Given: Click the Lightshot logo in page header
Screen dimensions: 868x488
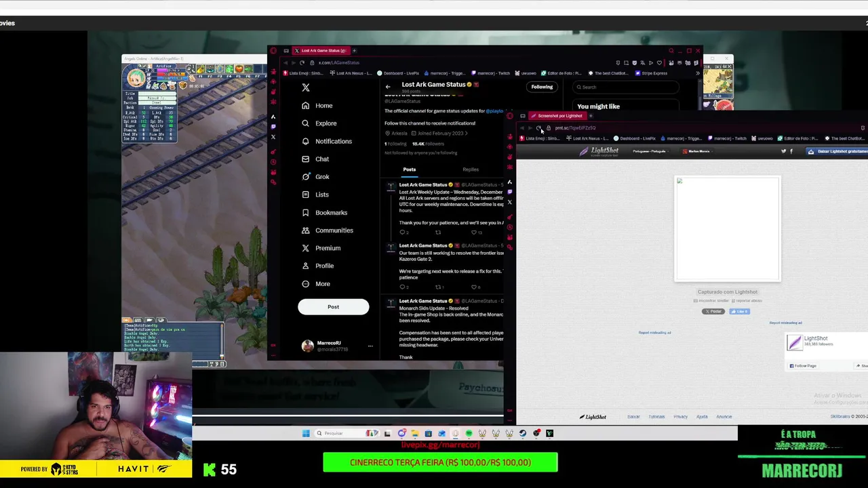Looking at the screenshot, I should click(x=599, y=151).
